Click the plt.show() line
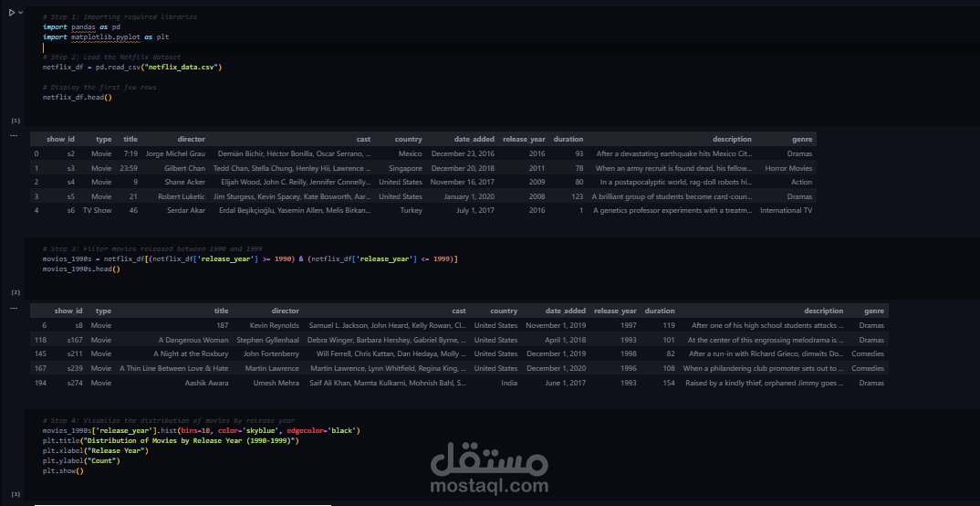Screen dimensions: 980x506 (x=62, y=471)
